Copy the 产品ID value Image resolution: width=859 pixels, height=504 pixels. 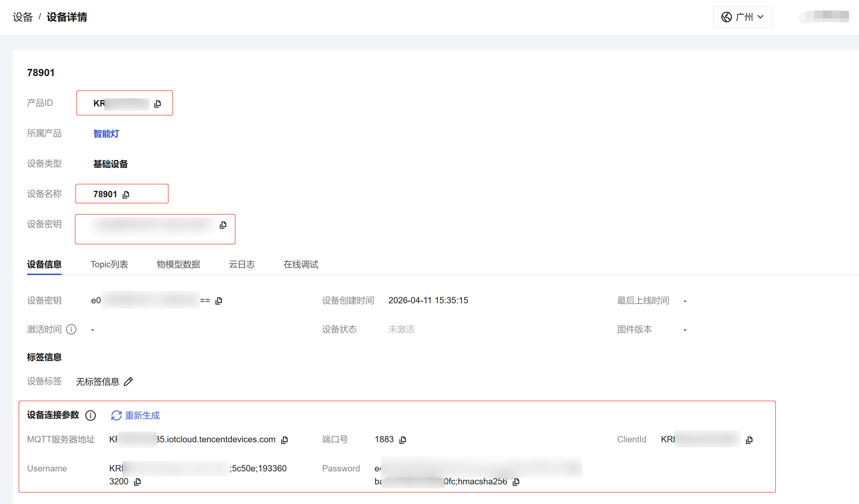(x=157, y=104)
